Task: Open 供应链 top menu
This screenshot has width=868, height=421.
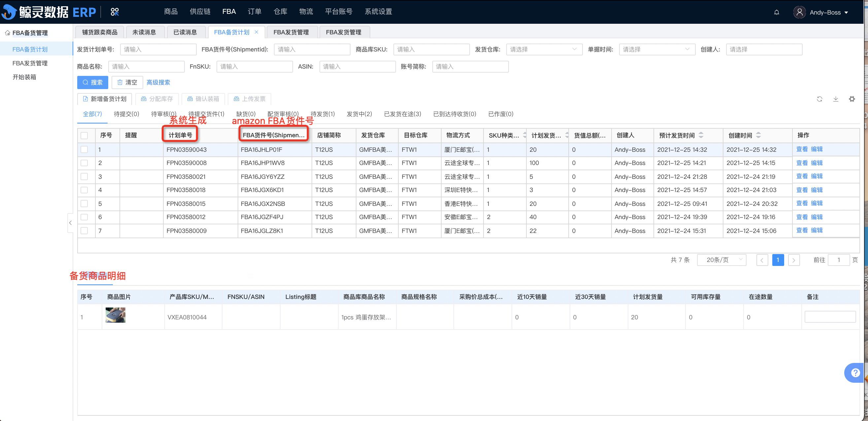Action: pyautogui.click(x=200, y=12)
